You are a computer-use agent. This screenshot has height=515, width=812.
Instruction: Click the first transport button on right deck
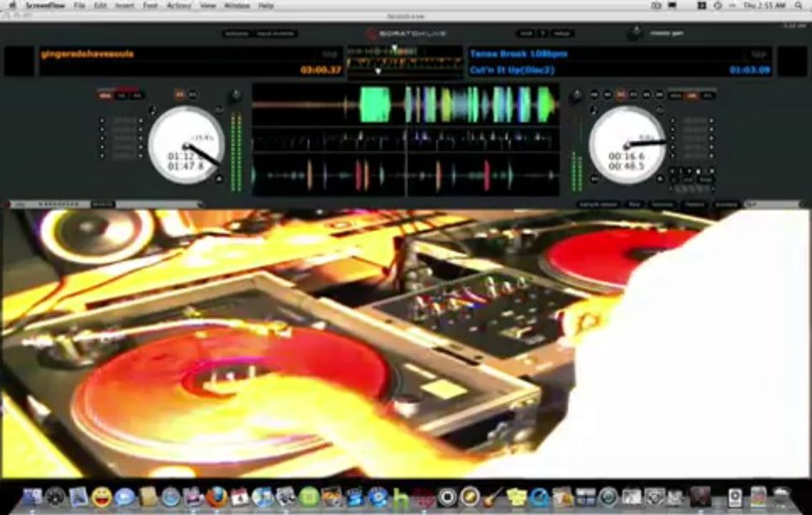pos(595,94)
